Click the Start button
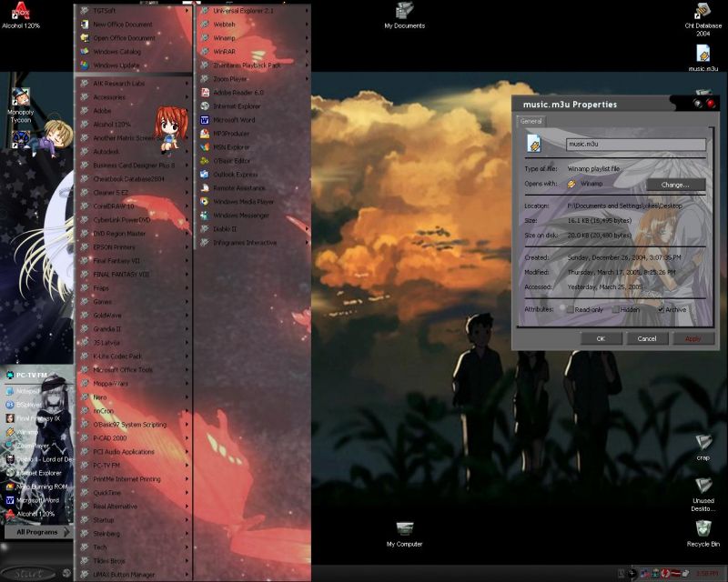Screen dimensions: 728x582 pos(28,574)
